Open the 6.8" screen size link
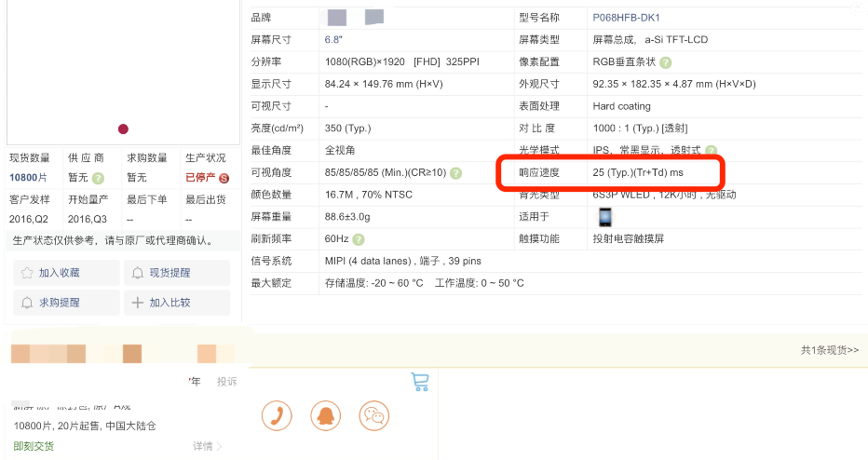This screenshot has height=460, width=868. pos(333,40)
